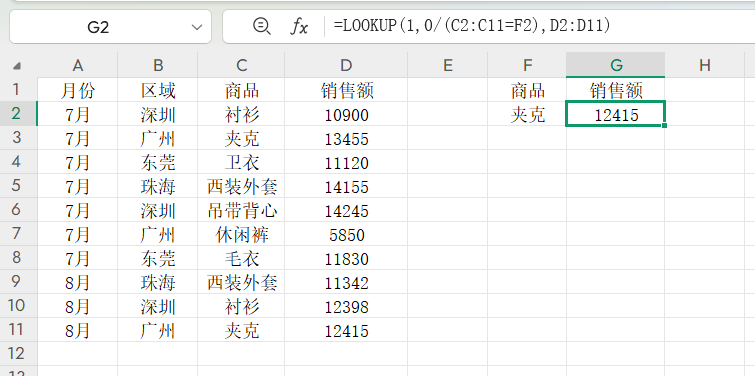Image resolution: width=755 pixels, height=376 pixels.
Task: Click cell B11 containing 广州
Action: 157,331
